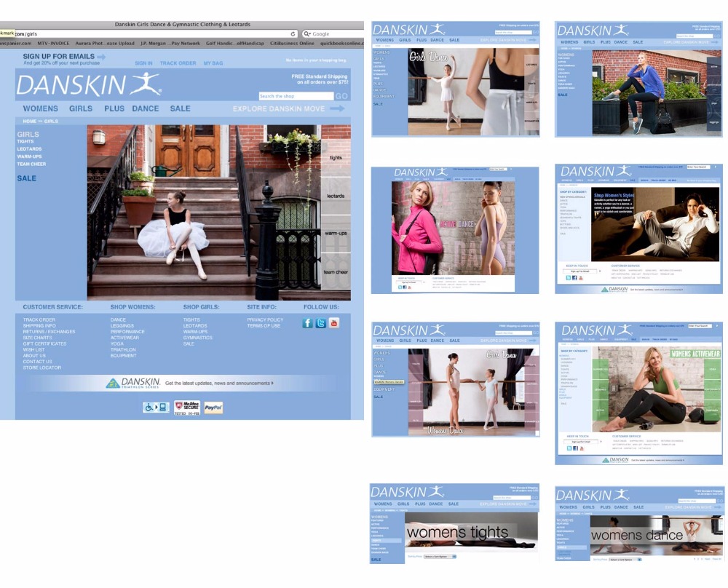Click the main Danskin logo
This screenshot has width=728, height=588.
[x=89, y=85]
